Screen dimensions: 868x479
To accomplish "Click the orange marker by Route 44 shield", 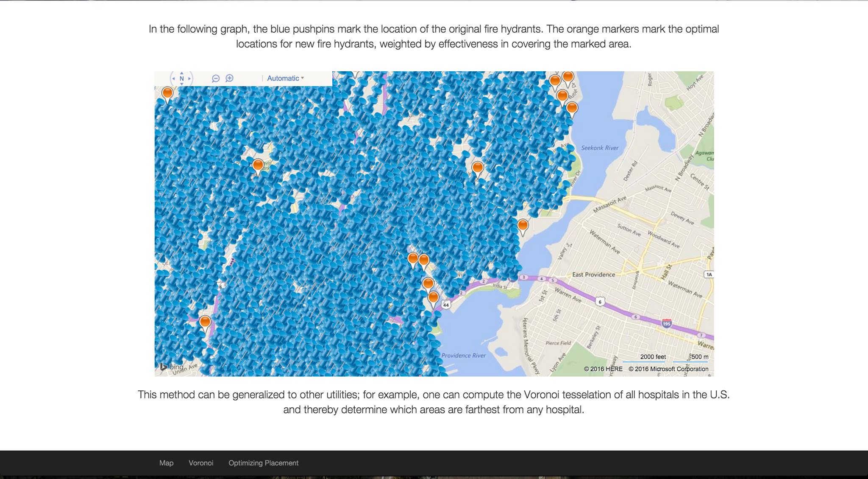I will click(433, 297).
